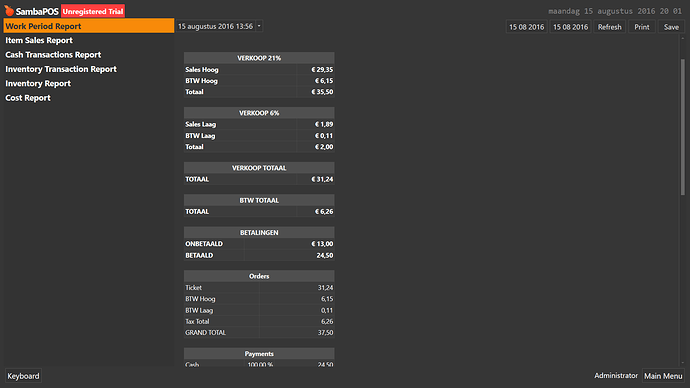
Task: Open the Item Sales Report
Action: click(x=39, y=40)
